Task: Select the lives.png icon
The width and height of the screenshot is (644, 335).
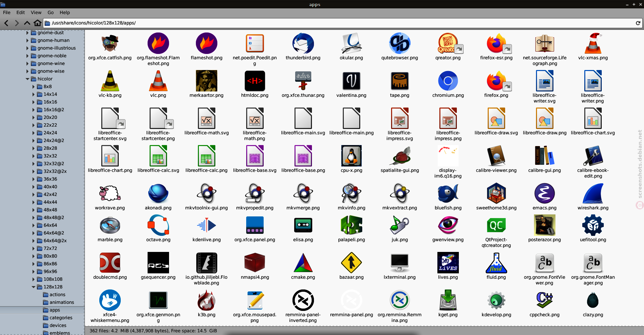Action: point(448,263)
